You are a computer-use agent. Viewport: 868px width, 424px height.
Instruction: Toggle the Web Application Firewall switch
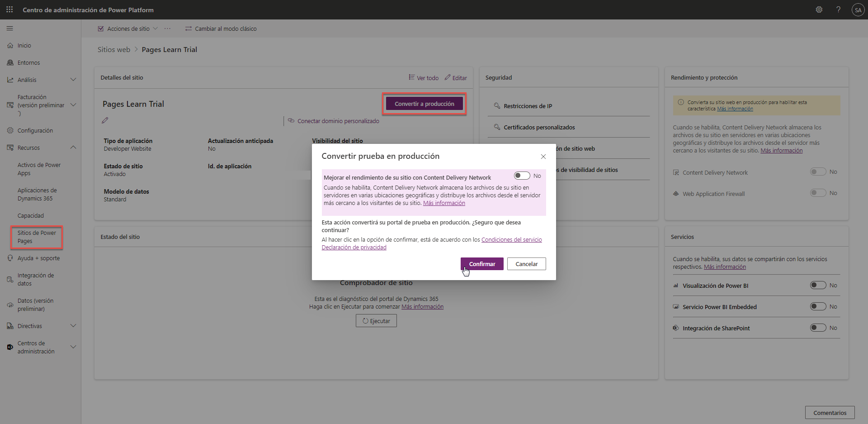tap(818, 193)
